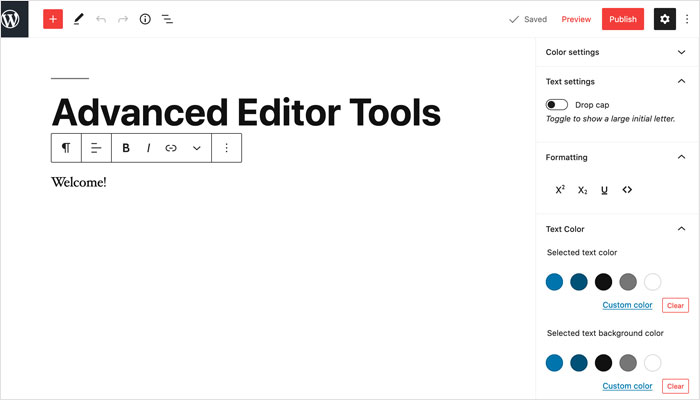Redo the last change
Screen dimensions: 700x400
click(x=123, y=19)
